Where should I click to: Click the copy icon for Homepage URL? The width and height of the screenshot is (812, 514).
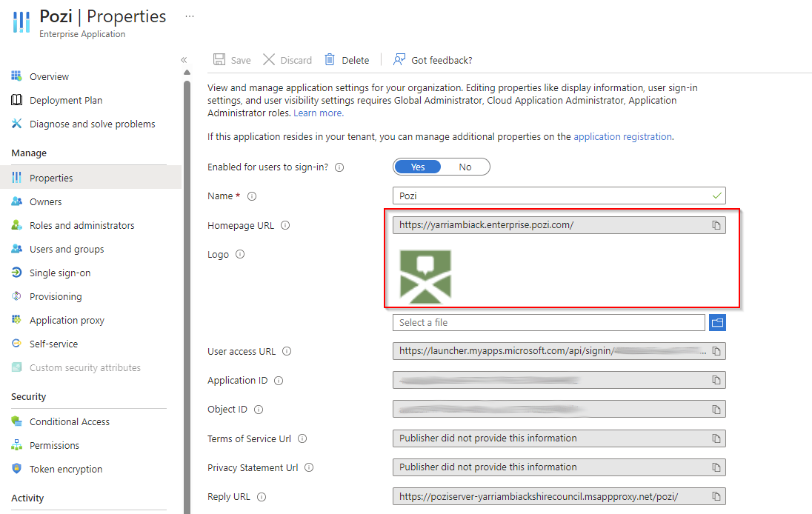[x=716, y=225]
